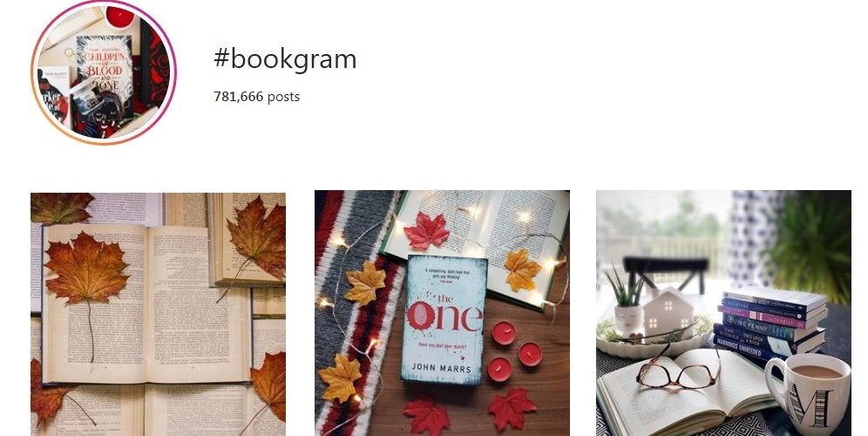The image size is (868, 436).
Task: Click the three red tealight candles
Action: 514,351
